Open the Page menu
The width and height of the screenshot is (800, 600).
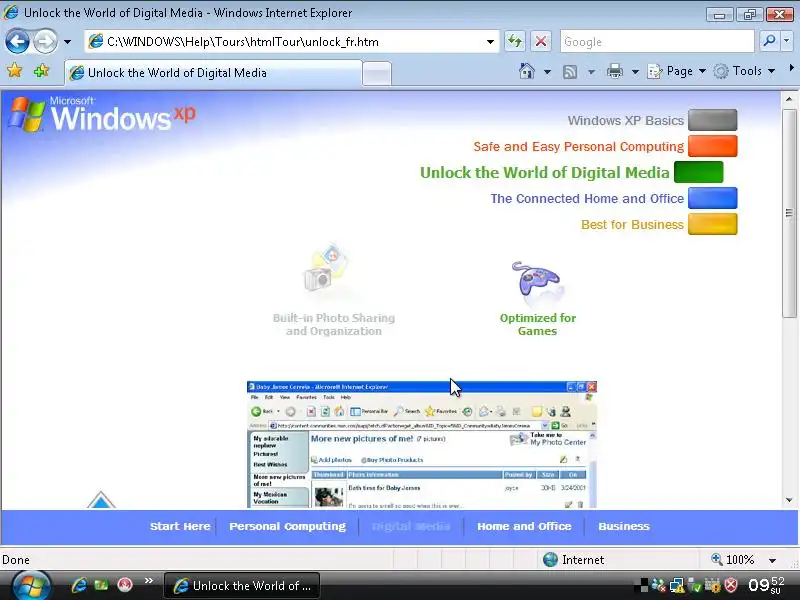[x=677, y=71]
